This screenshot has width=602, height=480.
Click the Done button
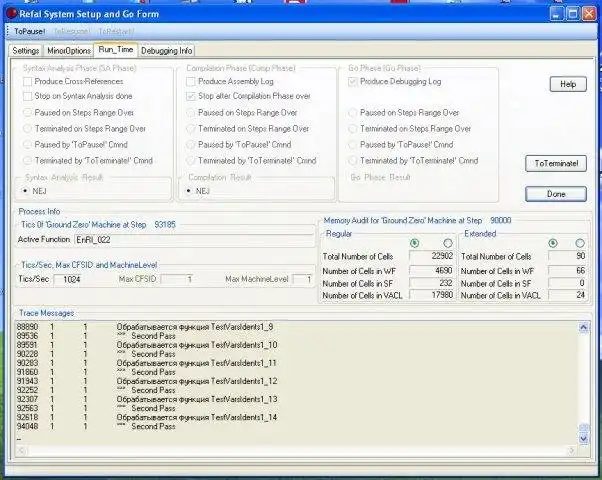tap(556, 194)
